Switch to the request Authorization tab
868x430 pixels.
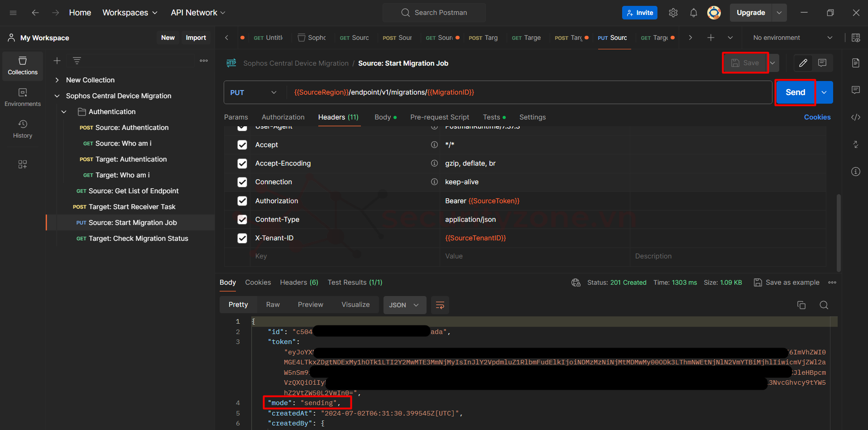[x=283, y=117]
